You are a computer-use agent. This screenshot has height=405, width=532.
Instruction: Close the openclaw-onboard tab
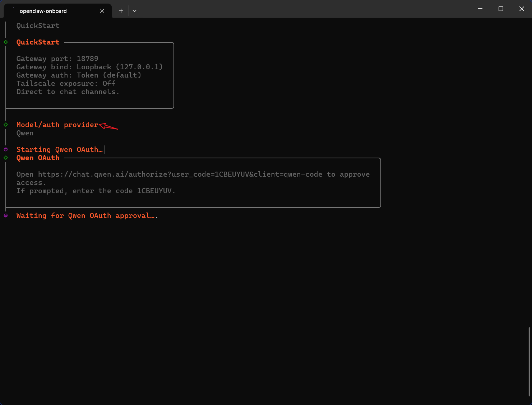click(102, 11)
